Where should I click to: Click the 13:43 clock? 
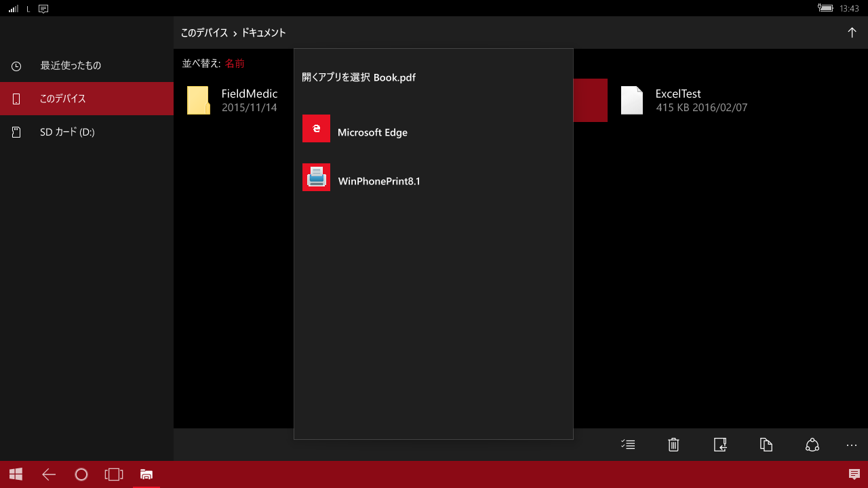click(x=849, y=9)
